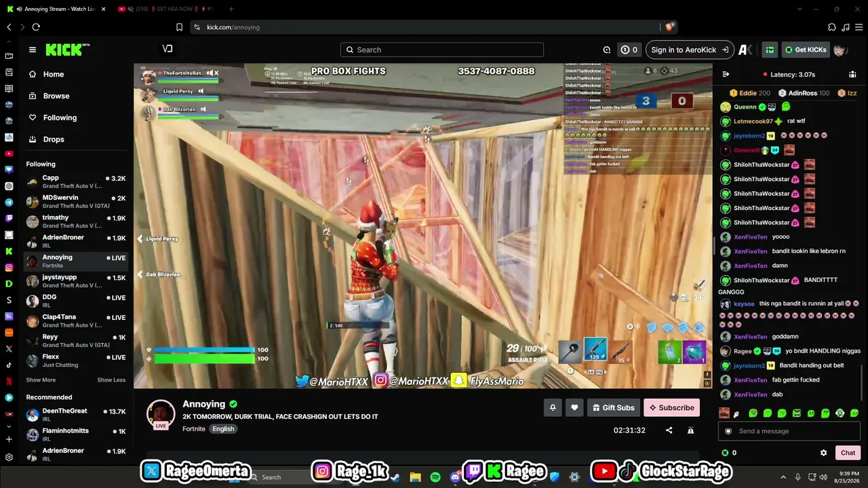Click the Kick tab Annoying Stream
The height and width of the screenshot is (488, 868).
tap(56, 9)
